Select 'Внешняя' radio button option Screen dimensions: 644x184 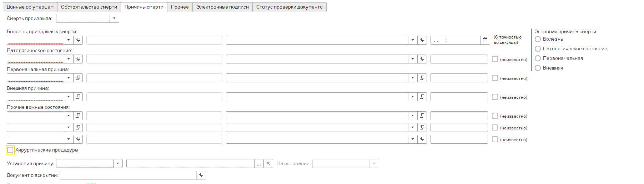click(538, 68)
